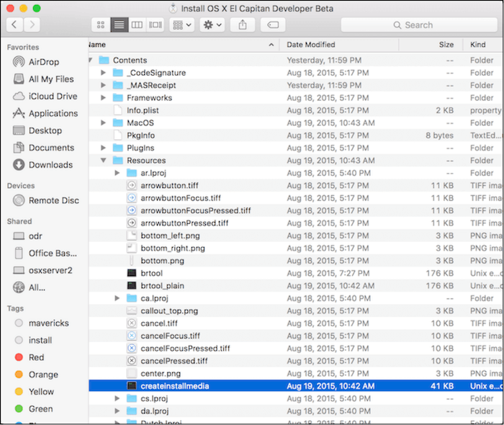Expand the Frameworks folder
This screenshot has height=425, width=504.
[104, 98]
